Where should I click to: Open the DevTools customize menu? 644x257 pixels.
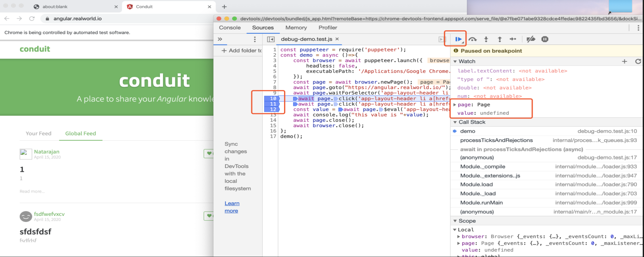tap(638, 28)
